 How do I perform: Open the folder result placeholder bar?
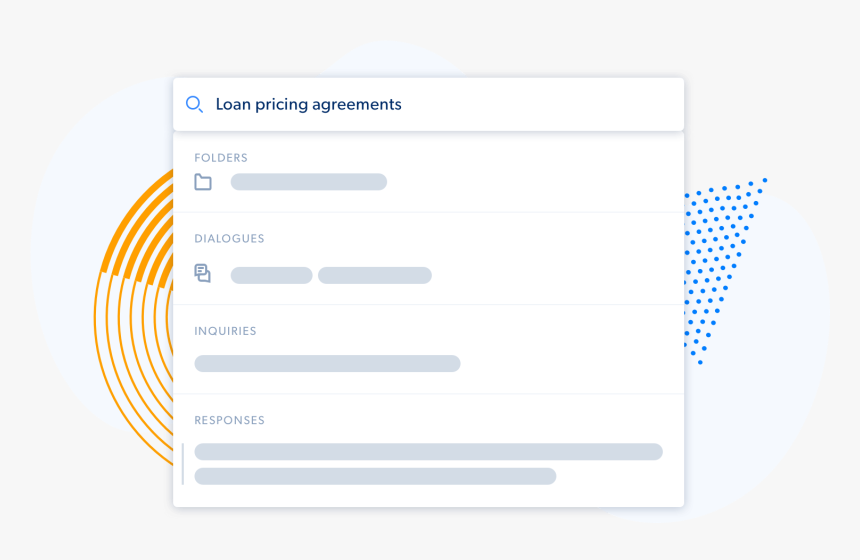pyautogui.click(x=308, y=182)
